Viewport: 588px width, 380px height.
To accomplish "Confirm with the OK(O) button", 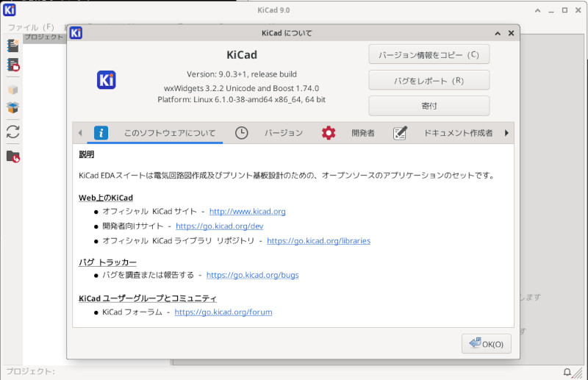I will click(x=487, y=343).
